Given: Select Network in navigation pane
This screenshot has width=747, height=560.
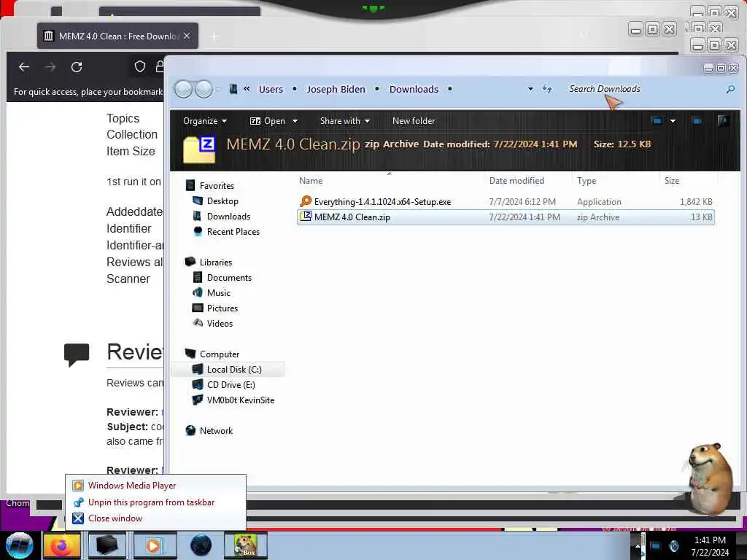Looking at the screenshot, I should (216, 431).
